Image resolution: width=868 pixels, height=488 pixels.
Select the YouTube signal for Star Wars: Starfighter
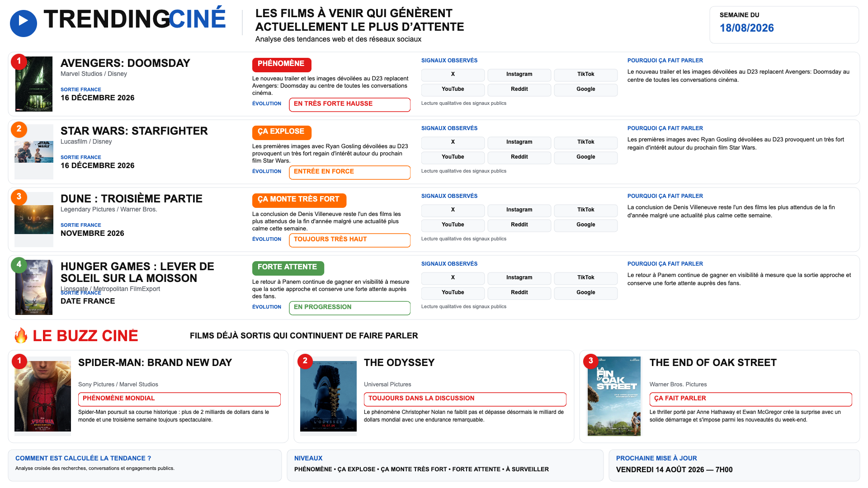pos(453,157)
